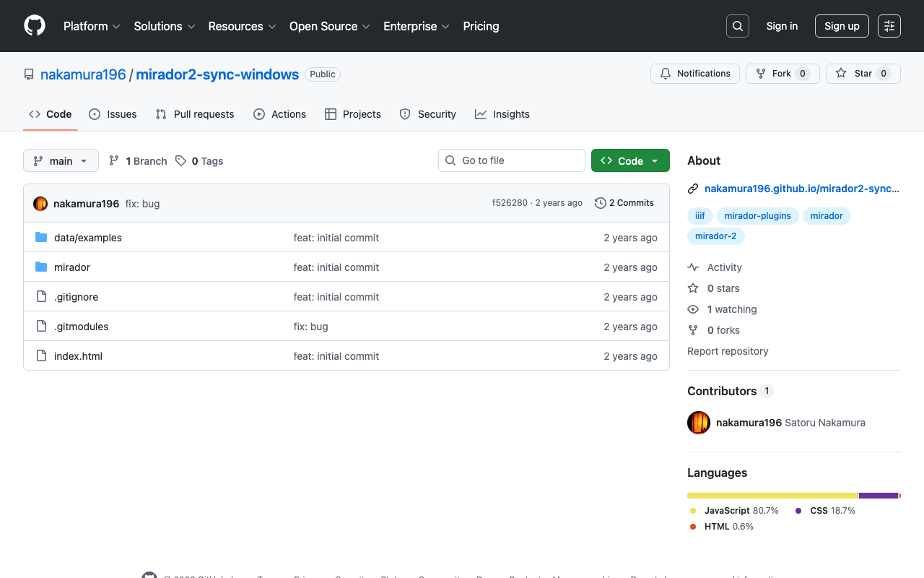The height and width of the screenshot is (578, 924).
Task: Expand the Platform menu
Action: (x=92, y=26)
